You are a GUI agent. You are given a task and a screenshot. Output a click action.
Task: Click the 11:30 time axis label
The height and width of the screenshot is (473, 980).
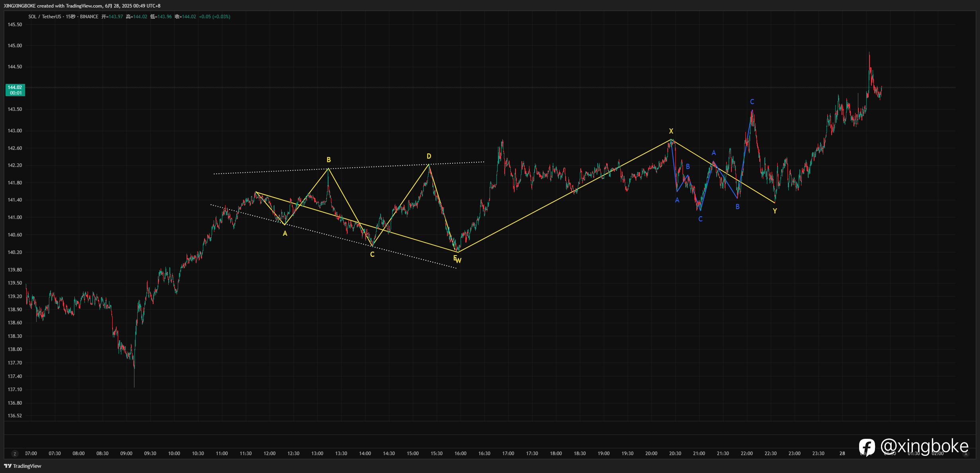[246, 454]
